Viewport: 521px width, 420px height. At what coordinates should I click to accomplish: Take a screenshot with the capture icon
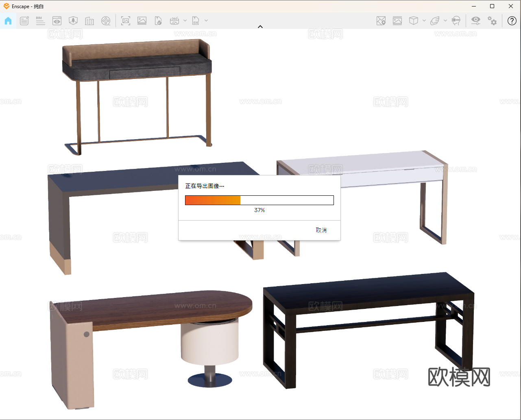pyautogui.click(x=126, y=21)
